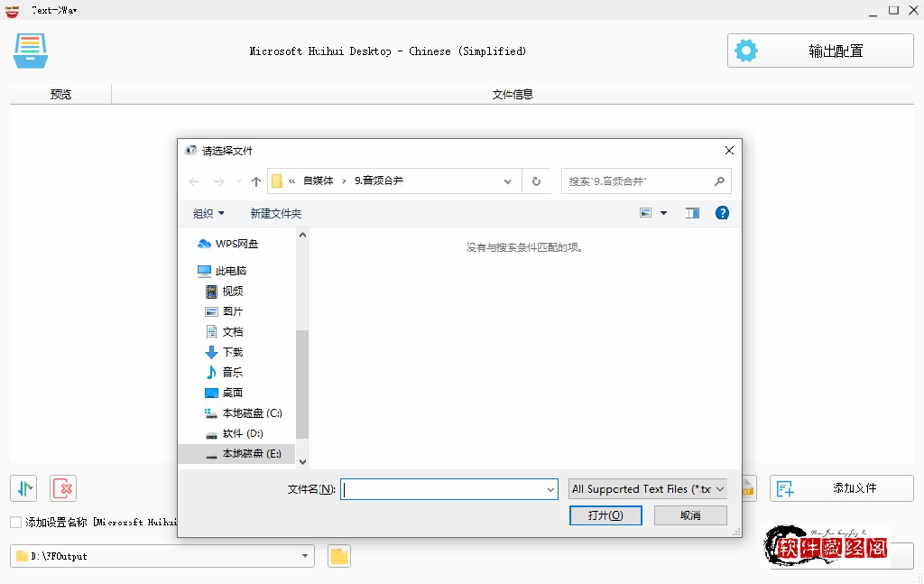The width and height of the screenshot is (924, 584).
Task: Select 音乐 in the sidebar tree
Action: click(231, 372)
